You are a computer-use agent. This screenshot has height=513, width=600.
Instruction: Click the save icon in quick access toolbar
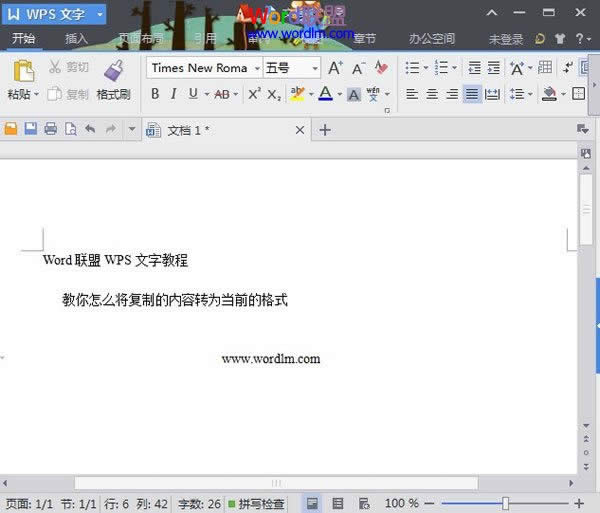tap(30, 130)
